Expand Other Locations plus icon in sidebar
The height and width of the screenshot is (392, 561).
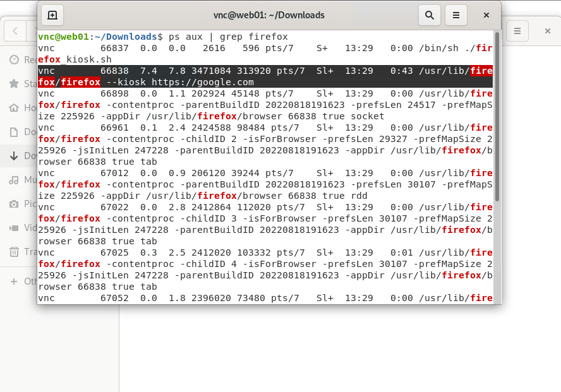pyautogui.click(x=14, y=281)
